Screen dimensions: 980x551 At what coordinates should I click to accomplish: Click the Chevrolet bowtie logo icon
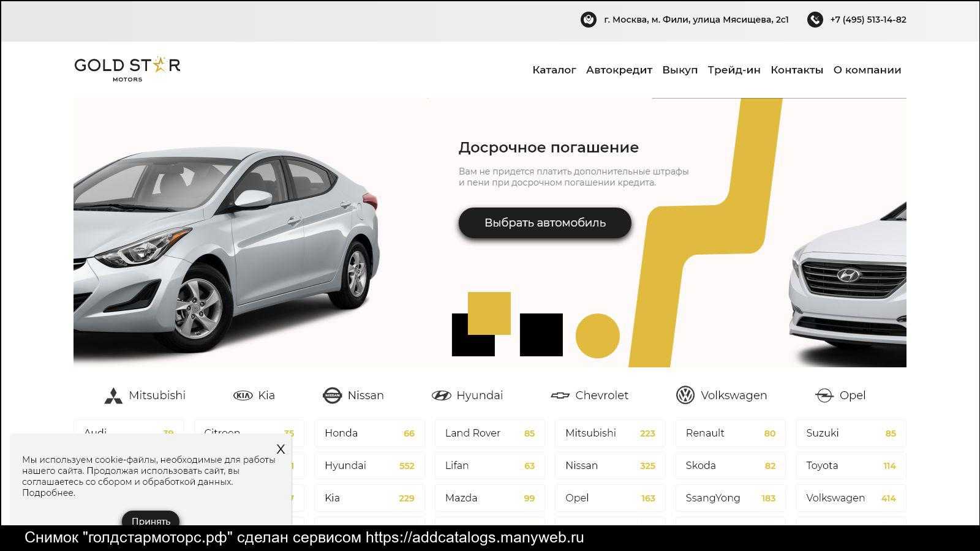(x=560, y=395)
